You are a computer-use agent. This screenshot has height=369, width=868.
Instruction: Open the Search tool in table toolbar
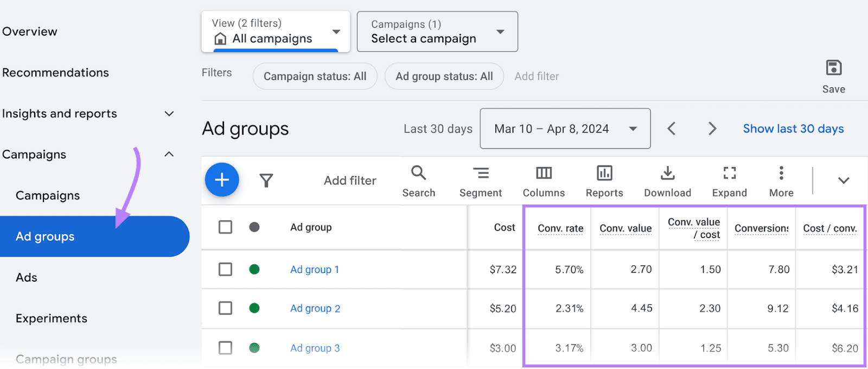[x=418, y=181]
